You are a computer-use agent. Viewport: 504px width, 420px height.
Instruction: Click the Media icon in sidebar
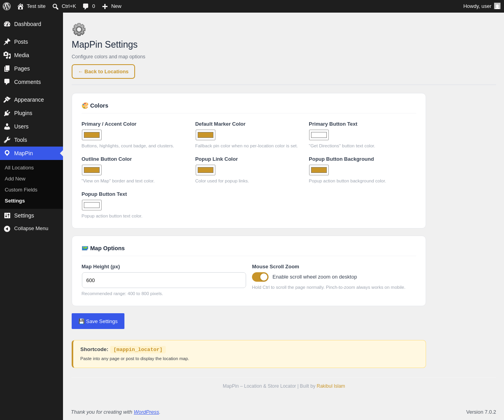7,55
